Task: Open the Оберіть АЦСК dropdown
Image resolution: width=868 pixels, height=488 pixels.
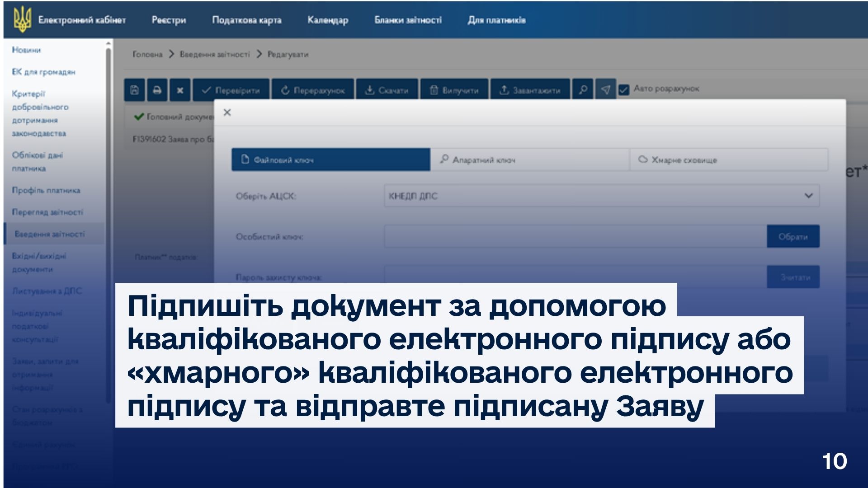Action: click(x=602, y=196)
